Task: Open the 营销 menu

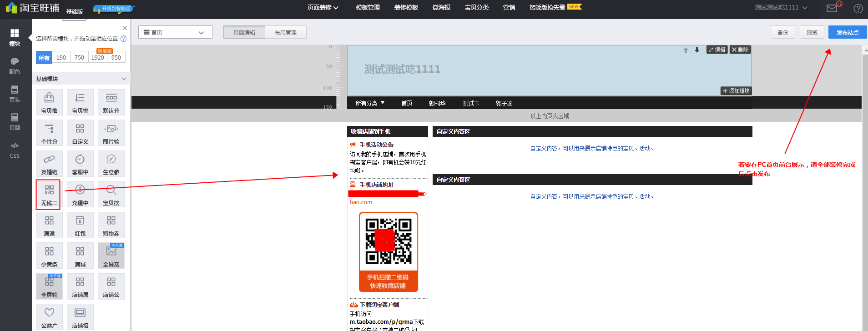Action: [x=509, y=7]
